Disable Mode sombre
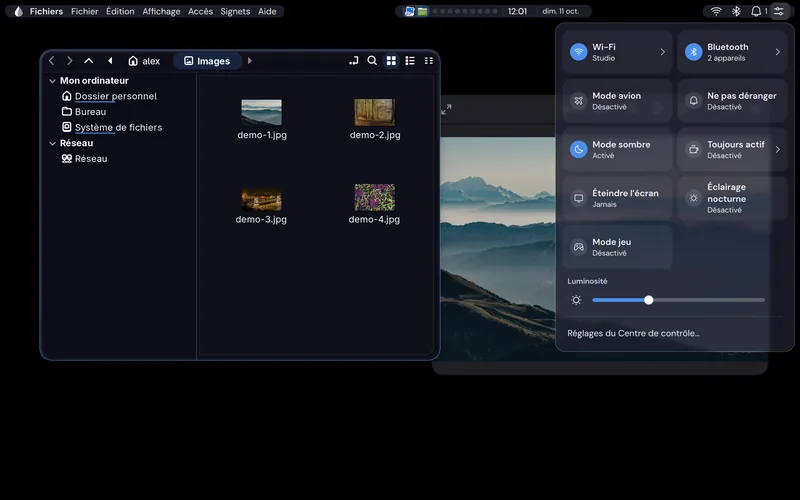Screen dimensions: 800x500 (617, 149)
